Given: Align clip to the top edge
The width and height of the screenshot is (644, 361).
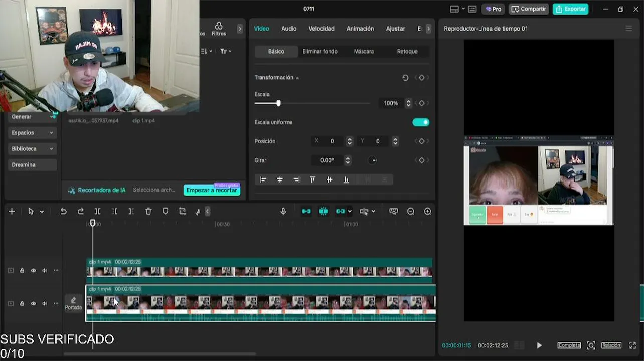Looking at the screenshot, I should pyautogui.click(x=312, y=179).
